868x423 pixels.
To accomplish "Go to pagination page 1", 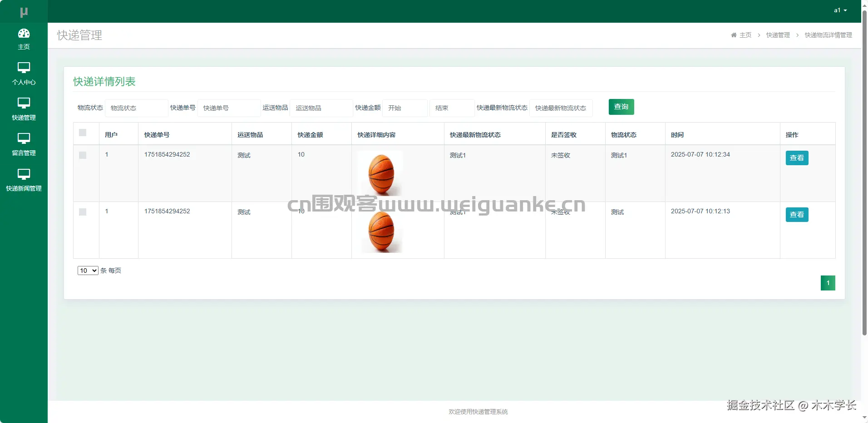I will click(828, 283).
